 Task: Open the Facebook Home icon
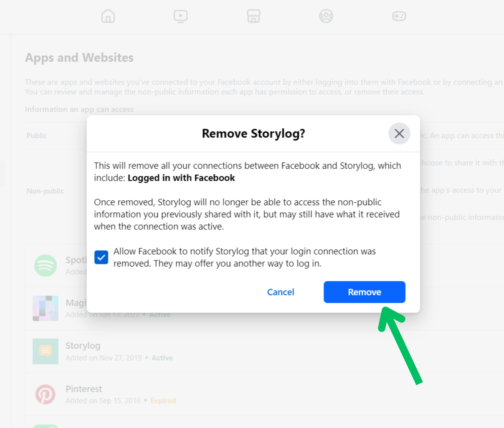108,16
